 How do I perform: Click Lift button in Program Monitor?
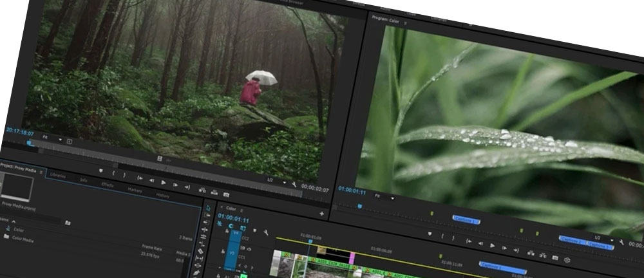pyautogui.click(x=531, y=253)
